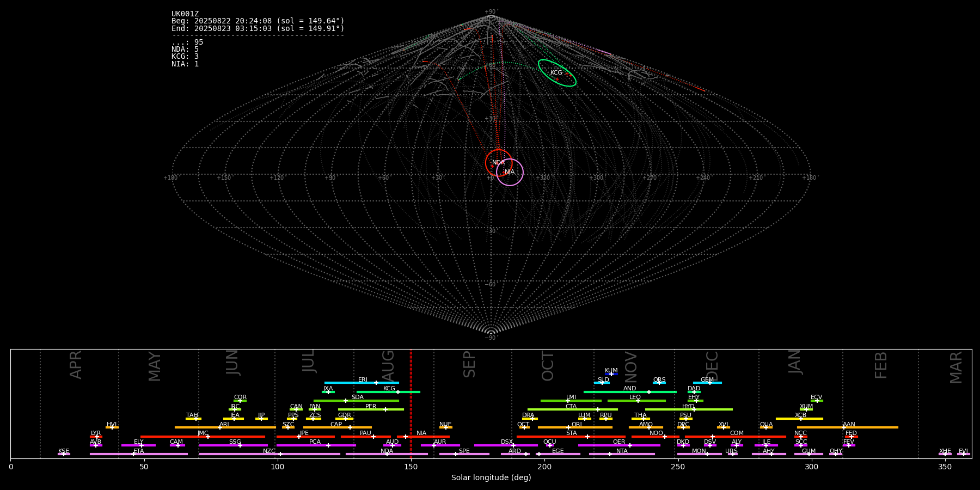Select the Beg: 20250822 20:24:08 line

(258, 21)
